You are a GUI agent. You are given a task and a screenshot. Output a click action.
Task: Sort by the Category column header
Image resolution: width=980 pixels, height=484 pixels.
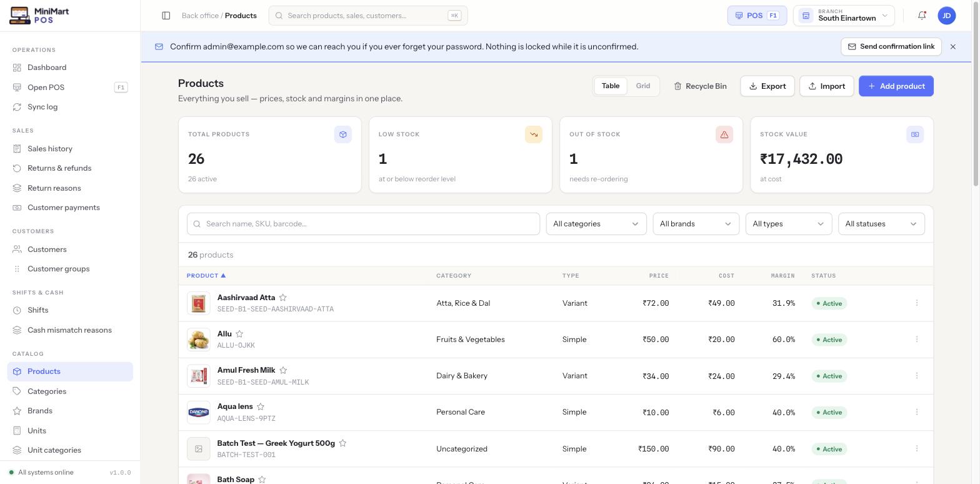454,276
